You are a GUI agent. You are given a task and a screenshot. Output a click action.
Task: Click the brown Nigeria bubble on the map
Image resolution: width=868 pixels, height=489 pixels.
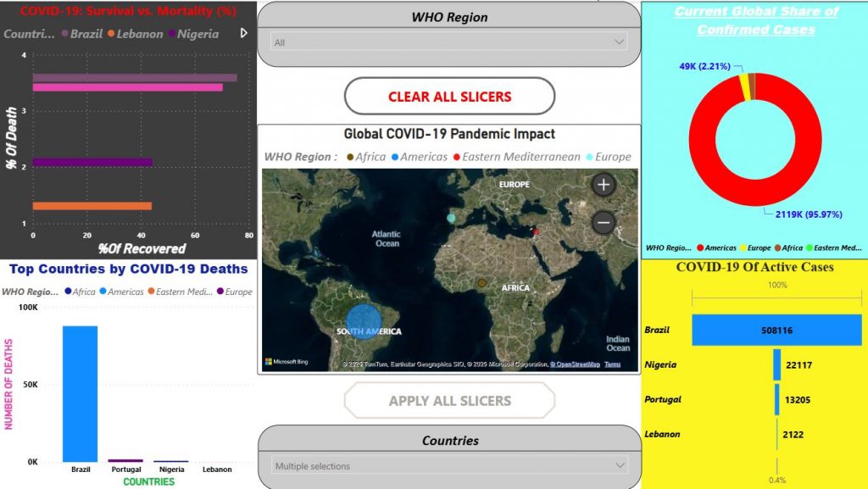(482, 283)
